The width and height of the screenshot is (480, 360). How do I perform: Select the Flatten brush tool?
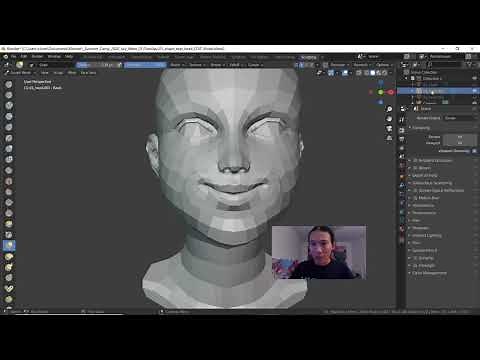(9, 192)
